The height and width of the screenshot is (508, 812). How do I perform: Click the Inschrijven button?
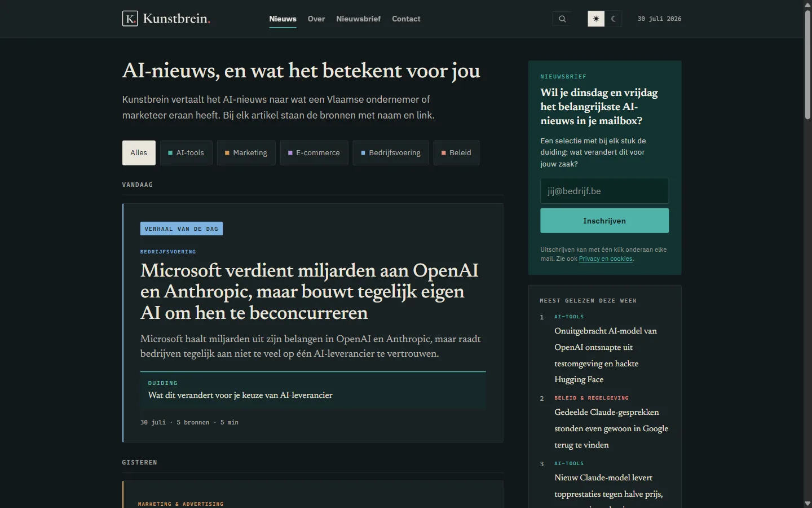(604, 221)
